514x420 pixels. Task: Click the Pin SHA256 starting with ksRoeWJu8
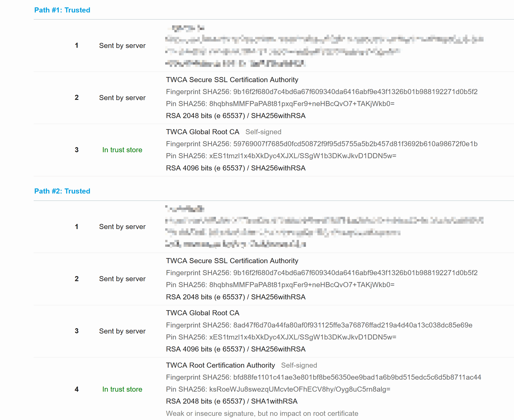pos(278,389)
